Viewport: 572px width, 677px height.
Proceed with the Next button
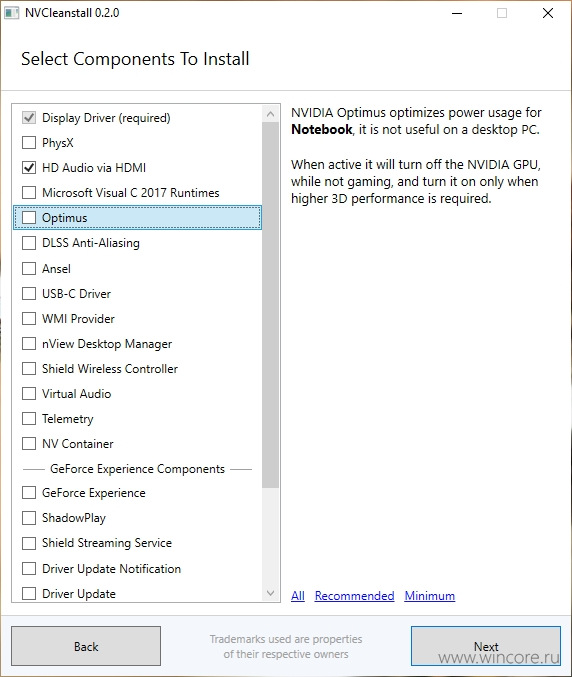click(x=486, y=646)
